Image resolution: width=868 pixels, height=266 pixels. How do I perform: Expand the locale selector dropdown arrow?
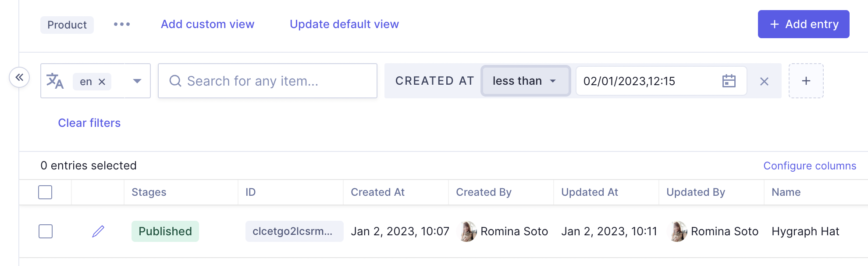pos(137,81)
